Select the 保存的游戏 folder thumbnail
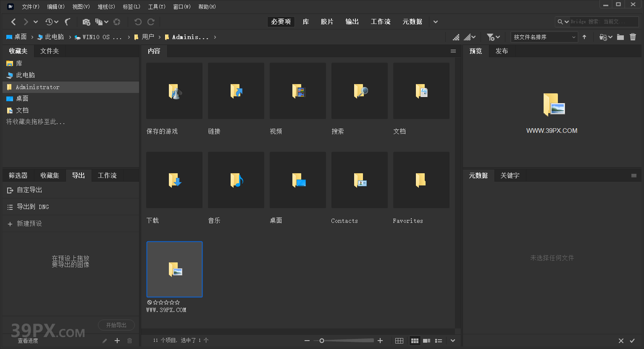 click(x=174, y=91)
